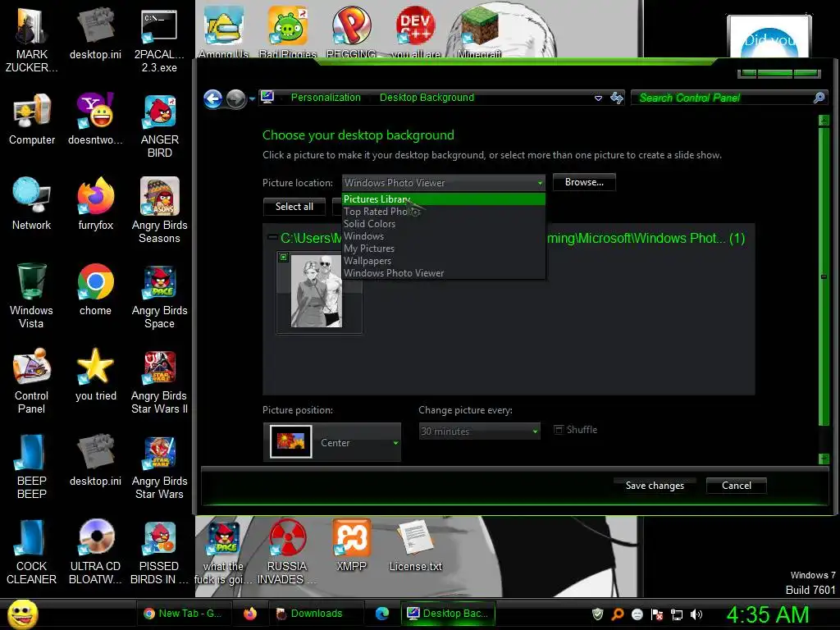Choose Solid Colors in the dropdown list
Screen dimensions: 840x630
coord(444,224)
